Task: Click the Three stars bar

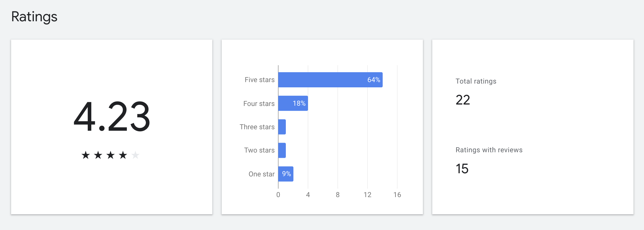Action: (282, 127)
